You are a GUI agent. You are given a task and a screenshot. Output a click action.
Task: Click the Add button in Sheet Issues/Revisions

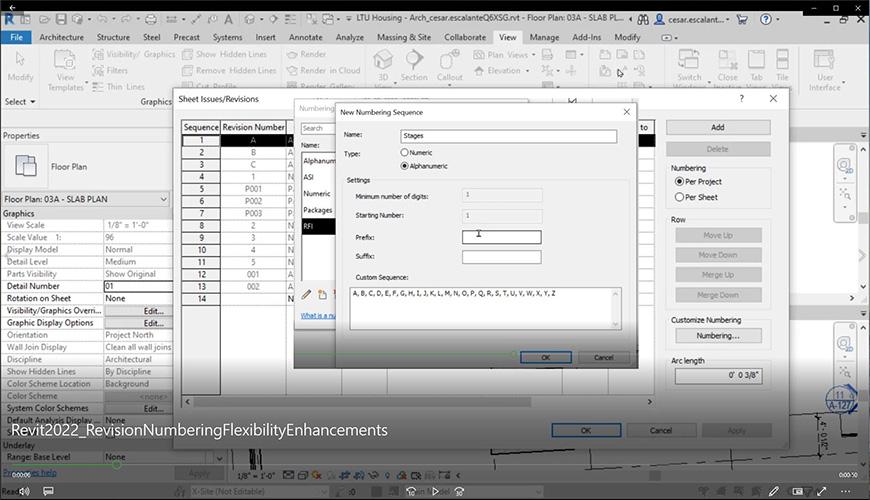[x=718, y=127]
